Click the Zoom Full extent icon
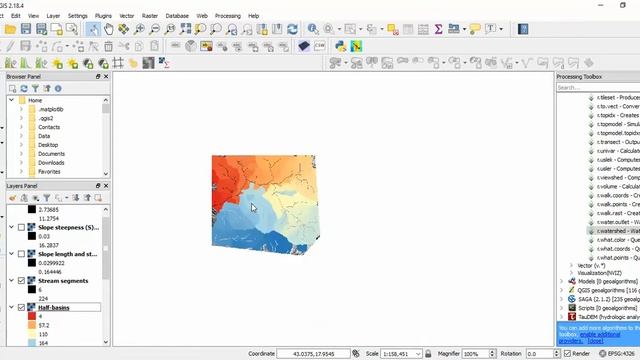The image size is (640, 360). (186, 29)
